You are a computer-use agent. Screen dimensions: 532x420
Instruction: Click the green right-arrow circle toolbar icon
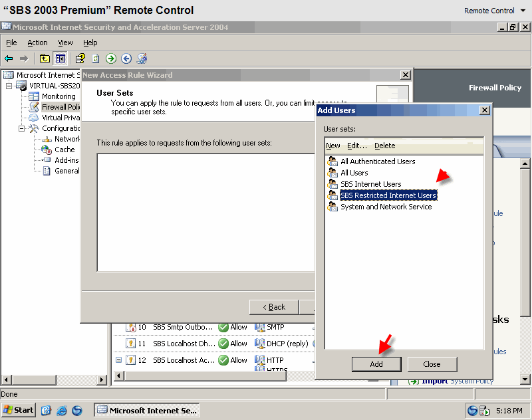pos(111,58)
